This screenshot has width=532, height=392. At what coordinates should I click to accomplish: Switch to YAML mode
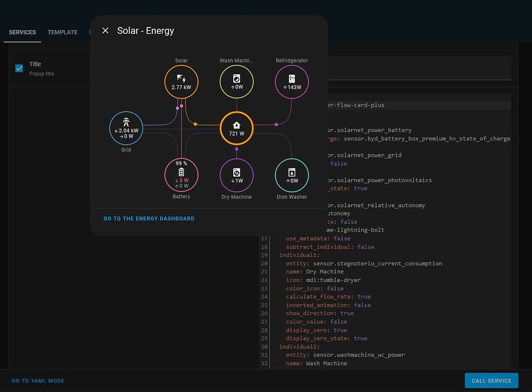[x=38, y=381]
